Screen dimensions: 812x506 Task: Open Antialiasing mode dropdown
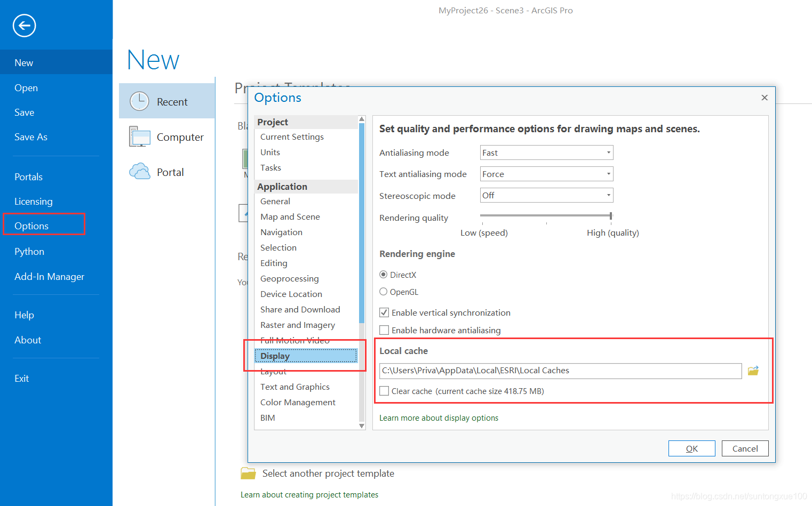pos(546,152)
